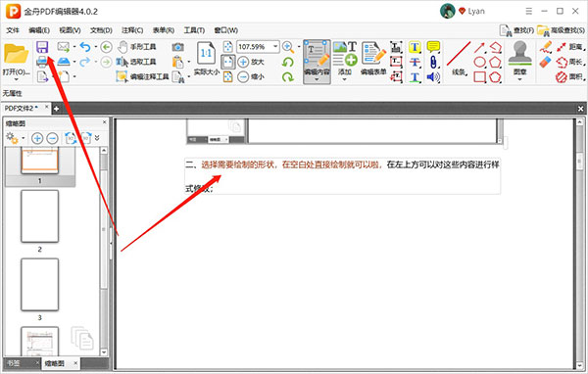This screenshot has height=374, width=588.
Task: Switch to the 书签 bookmarks panel tab
Action: pyautogui.click(x=15, y=363)
